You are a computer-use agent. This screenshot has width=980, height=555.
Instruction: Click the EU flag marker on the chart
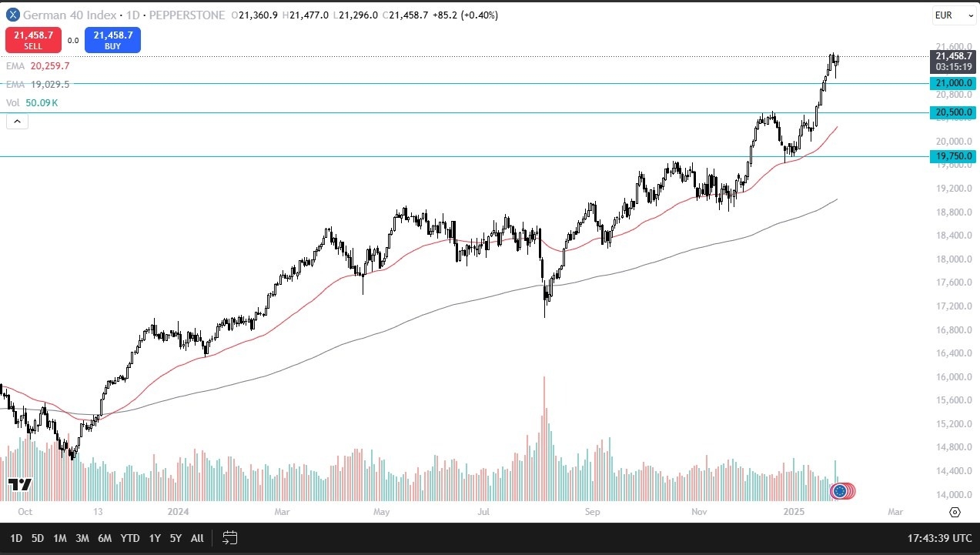839,491
